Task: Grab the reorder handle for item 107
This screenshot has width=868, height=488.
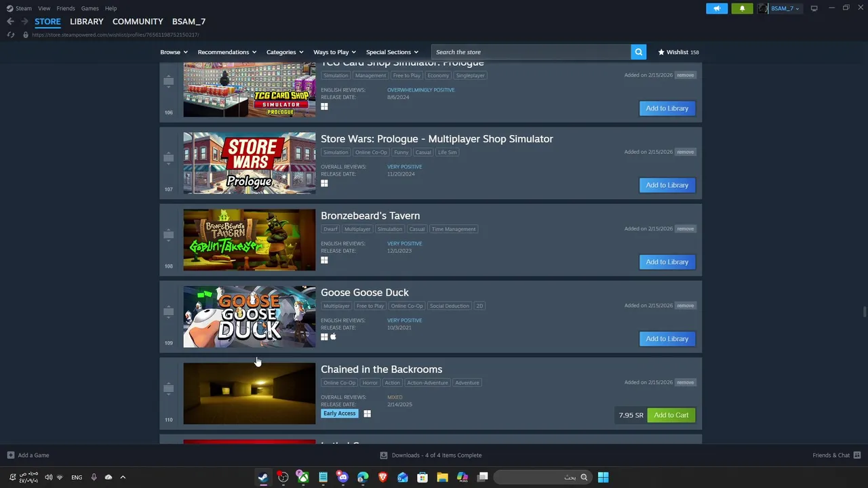Action: (x=168, y=158)
